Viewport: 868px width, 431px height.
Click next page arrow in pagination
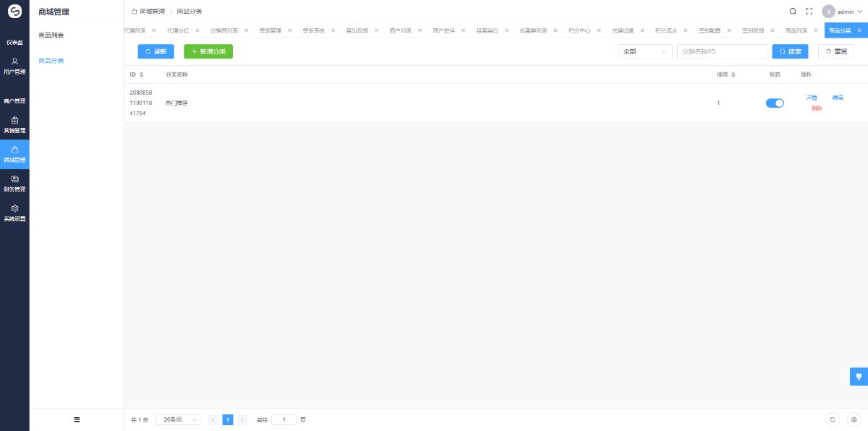pos(242,419)
